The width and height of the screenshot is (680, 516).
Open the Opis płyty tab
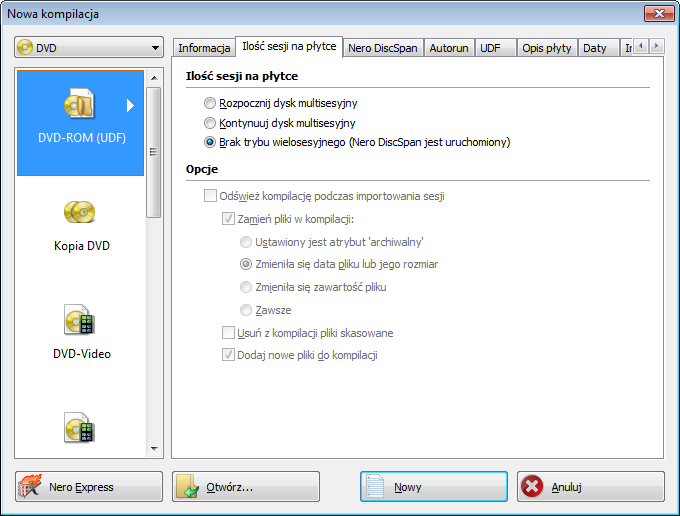(546, 48)
